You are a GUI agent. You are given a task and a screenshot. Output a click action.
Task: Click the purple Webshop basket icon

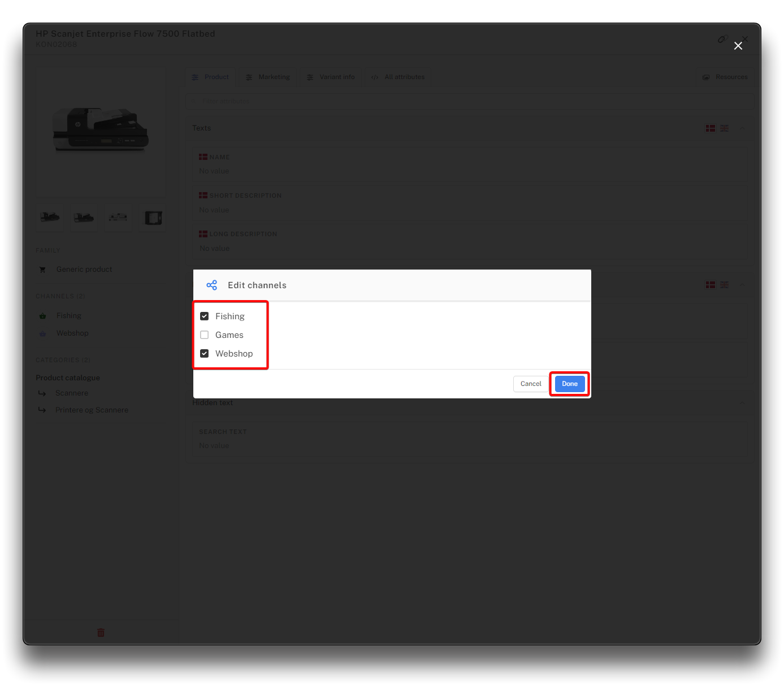42,333
